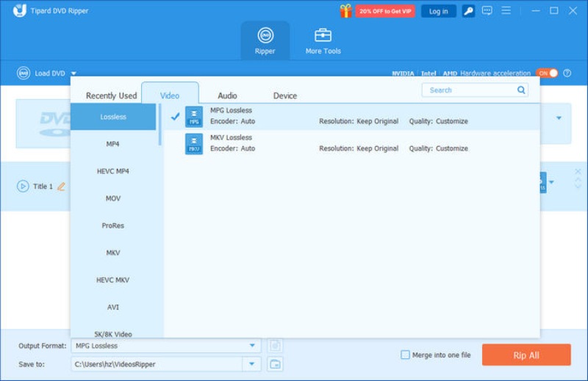The width and height of the screenshot is (588, 381).
Task: Check Merge into one file
Action: 405,355
